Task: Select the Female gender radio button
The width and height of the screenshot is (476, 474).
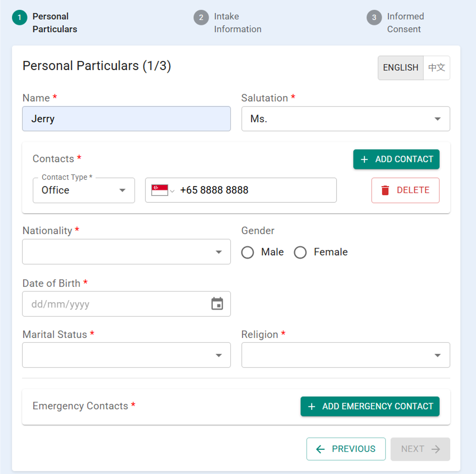Action: click(300, 252)
